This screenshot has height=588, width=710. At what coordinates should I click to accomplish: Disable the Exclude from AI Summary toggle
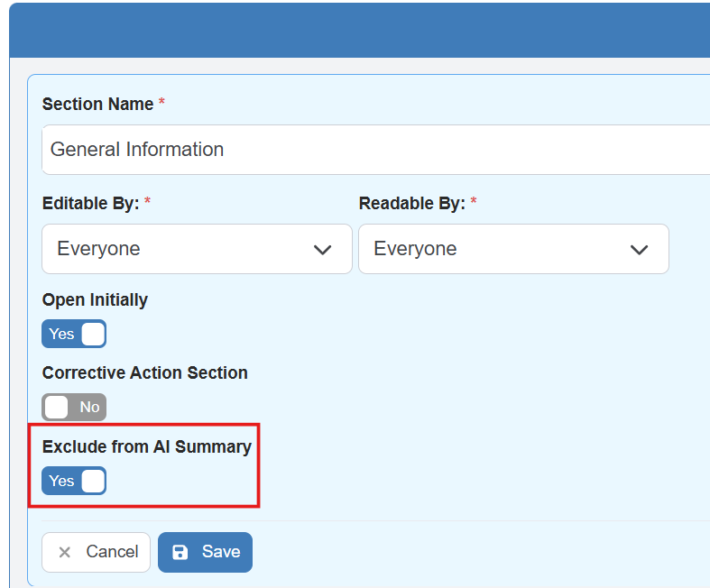(74, 481)
